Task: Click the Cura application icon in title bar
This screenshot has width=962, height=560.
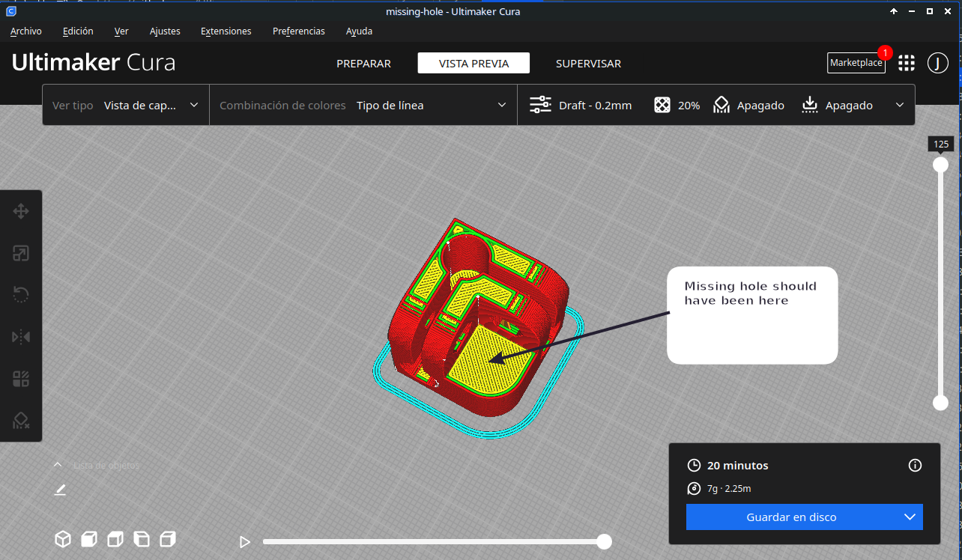Action: point(11,11)
